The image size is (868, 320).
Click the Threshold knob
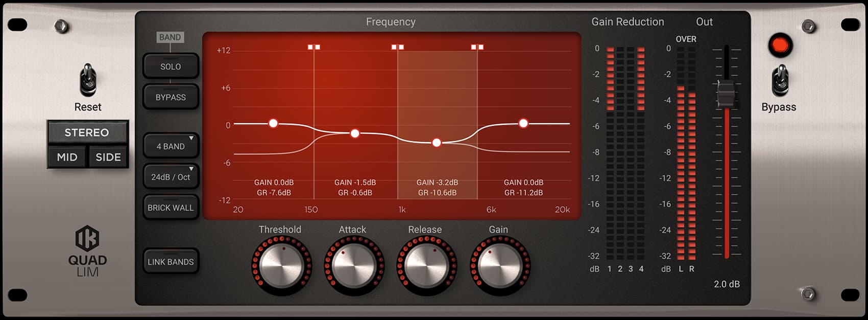[x=281, y=265]
